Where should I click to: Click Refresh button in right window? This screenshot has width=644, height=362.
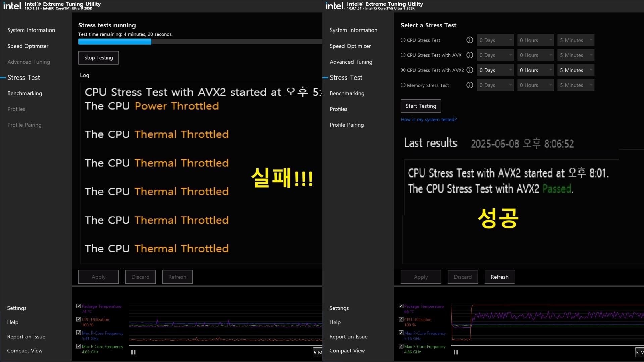coord(499,277)
